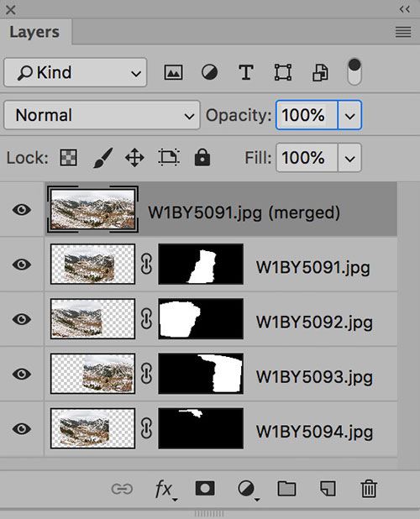
Task: Select the W1BY5094.jpg layer mask thumbnail
Action: tap(201, 428)
